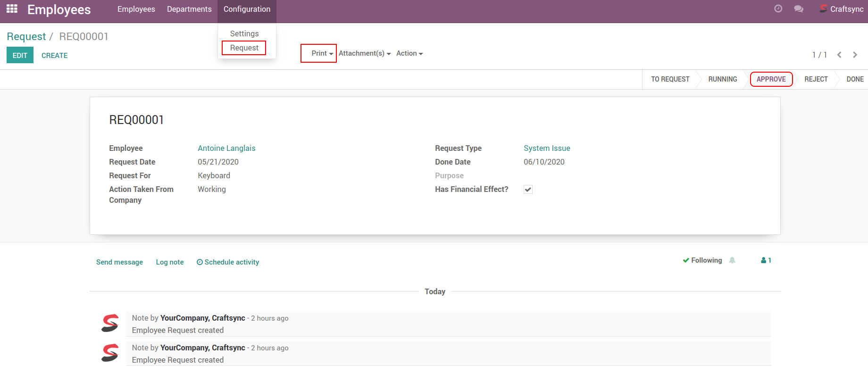Open the apps grid menu icon

click(x=12, y=9)
